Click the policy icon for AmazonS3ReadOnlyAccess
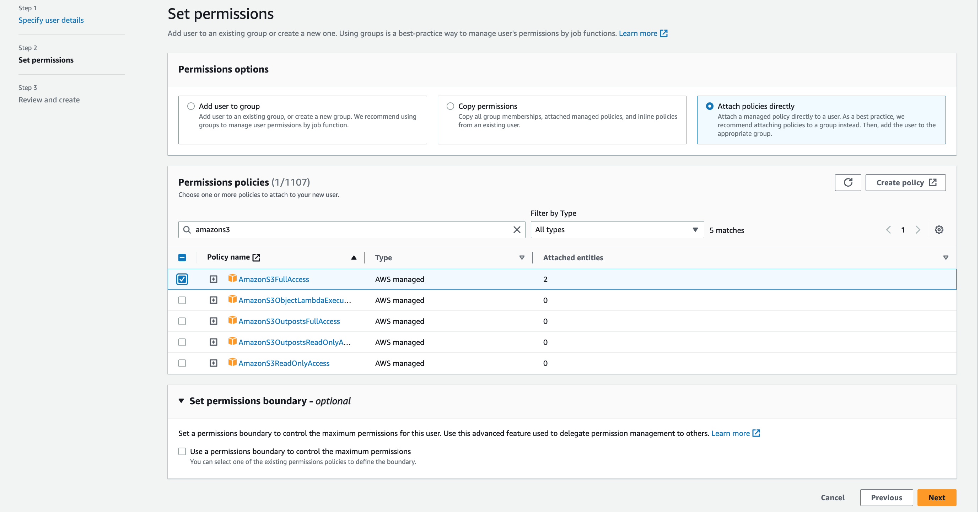Image resolution: width=980 pixels, height=512 pixels. tap(232, 362)
